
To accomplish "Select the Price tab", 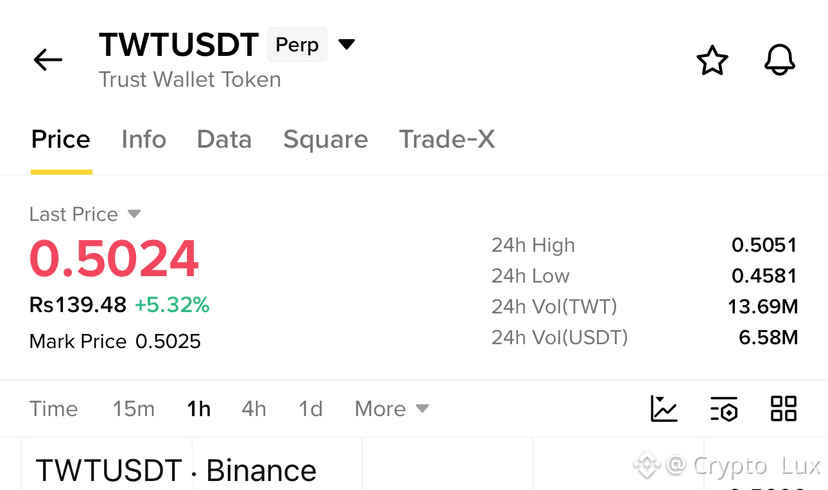I will click(61, 139).
